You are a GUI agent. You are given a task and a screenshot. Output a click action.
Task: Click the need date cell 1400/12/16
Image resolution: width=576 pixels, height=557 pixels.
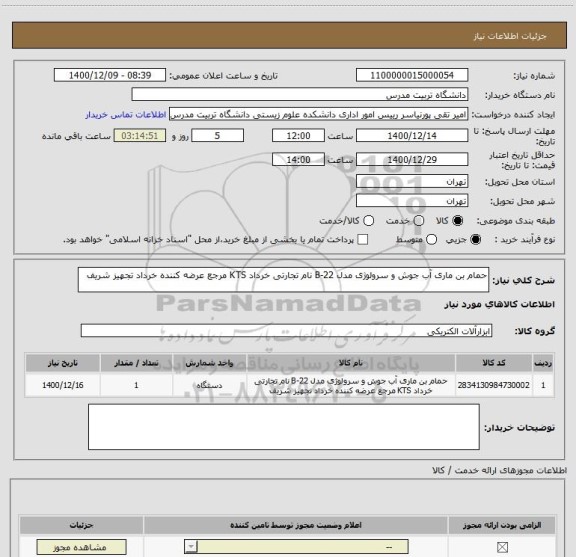click(62, 385)
